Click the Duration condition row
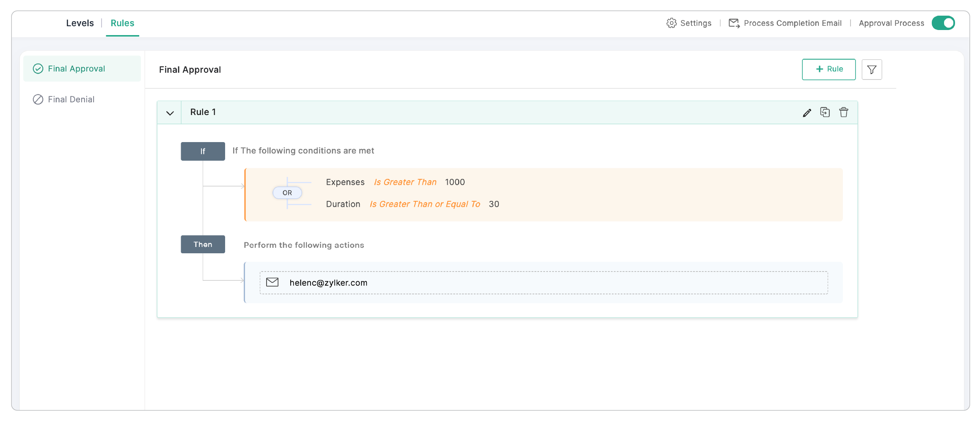Screen dimensions: 980x422 click(412, 204)
